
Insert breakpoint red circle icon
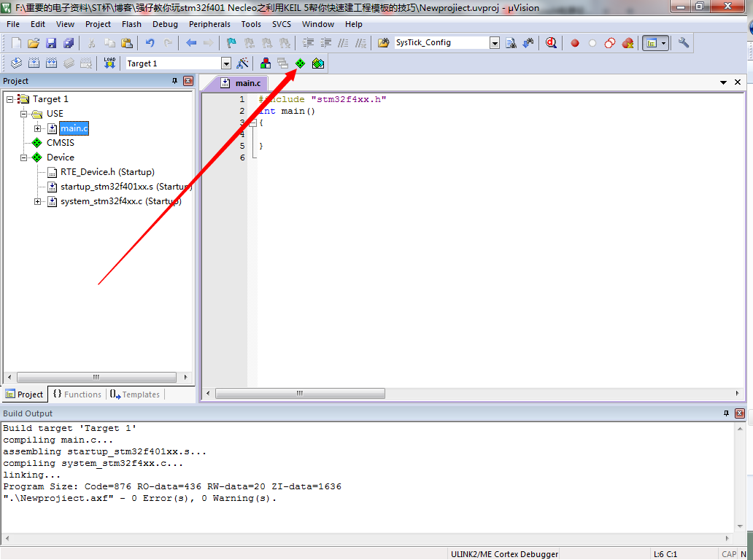(575, 43)
